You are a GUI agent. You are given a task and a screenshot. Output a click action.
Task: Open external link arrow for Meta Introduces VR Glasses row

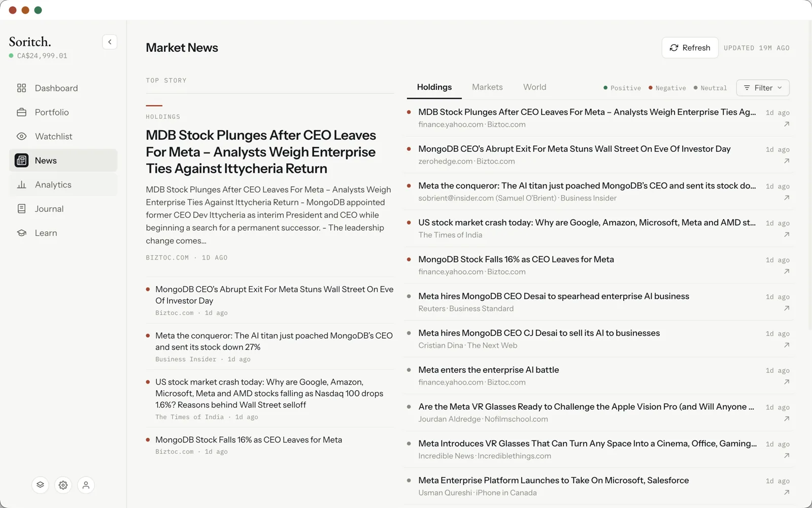[787, 456]
